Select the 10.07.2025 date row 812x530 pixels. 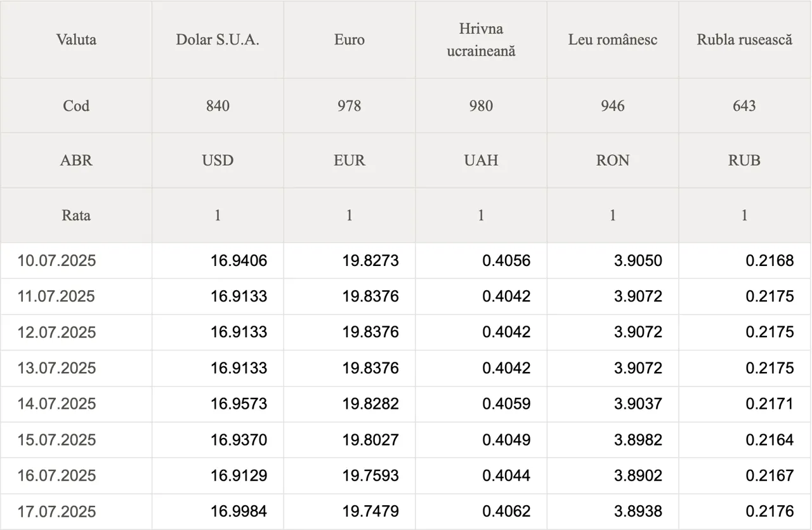406,260
